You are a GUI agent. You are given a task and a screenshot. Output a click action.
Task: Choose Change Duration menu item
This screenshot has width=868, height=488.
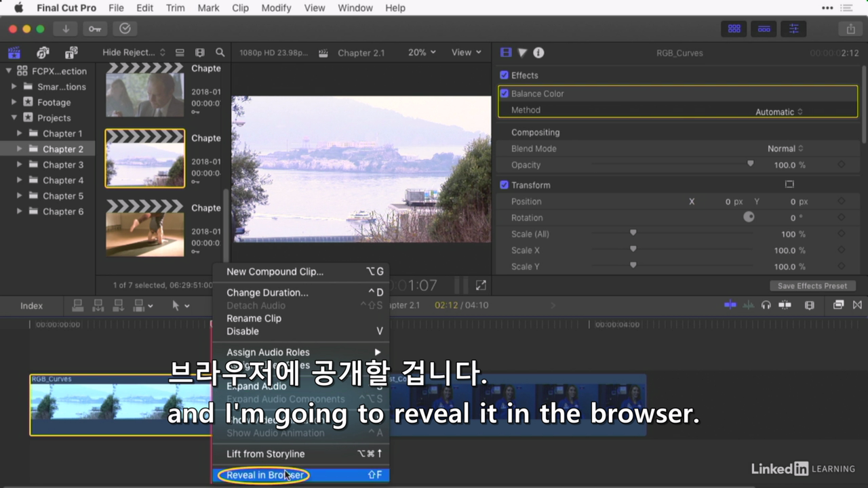(300, 293)
